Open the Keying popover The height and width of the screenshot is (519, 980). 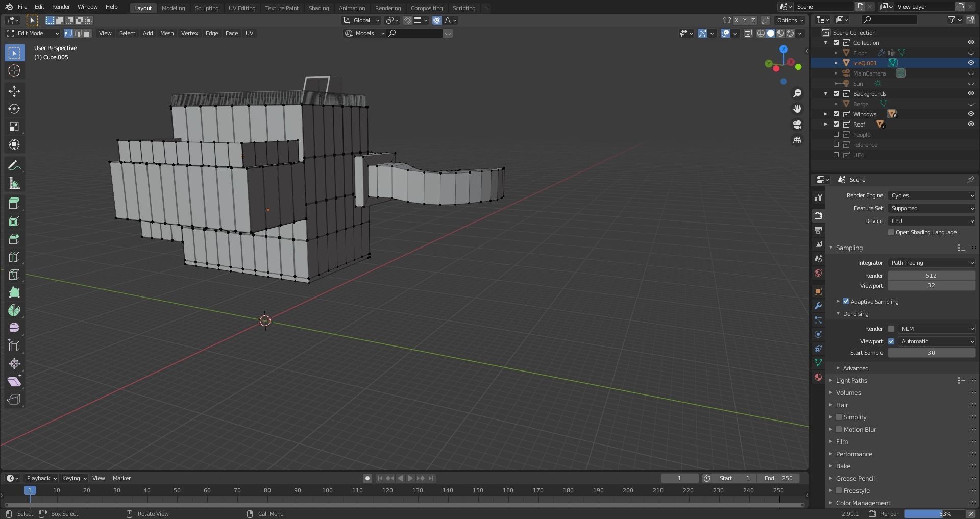pyautogui.click(x=74, y=479)
